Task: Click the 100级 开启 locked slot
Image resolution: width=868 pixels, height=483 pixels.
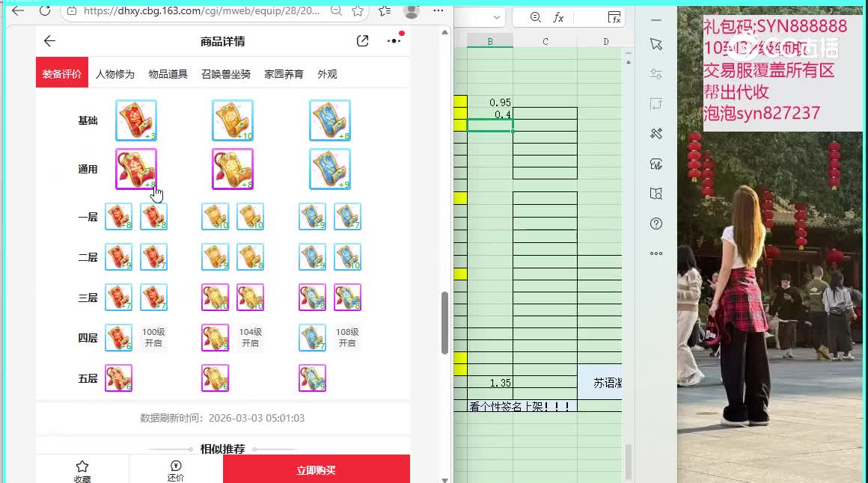Action: (x=153, y=337)
